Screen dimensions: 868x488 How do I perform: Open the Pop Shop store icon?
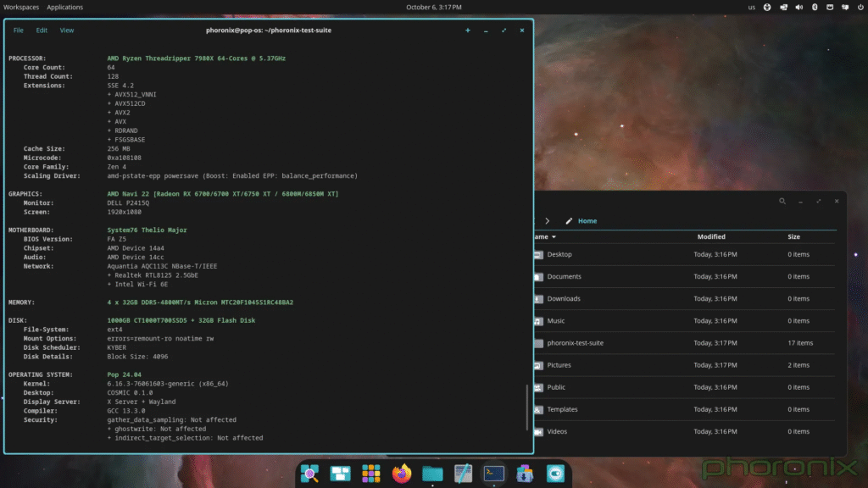coord(525,474)
